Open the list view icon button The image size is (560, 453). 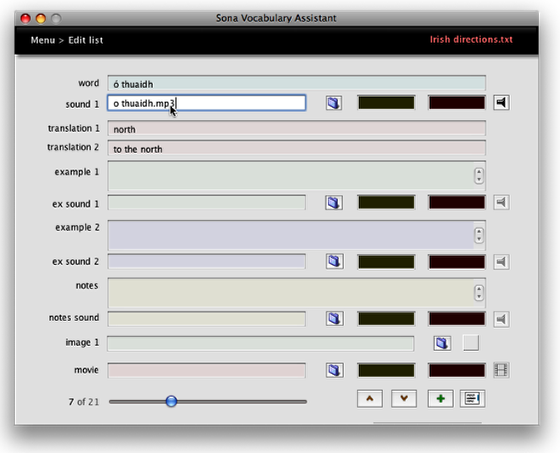point(472,398)
